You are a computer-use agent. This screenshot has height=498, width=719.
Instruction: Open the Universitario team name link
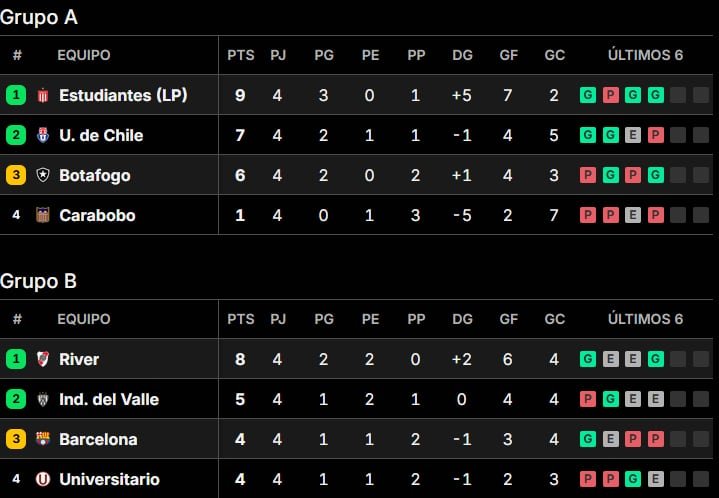[110, 479]
